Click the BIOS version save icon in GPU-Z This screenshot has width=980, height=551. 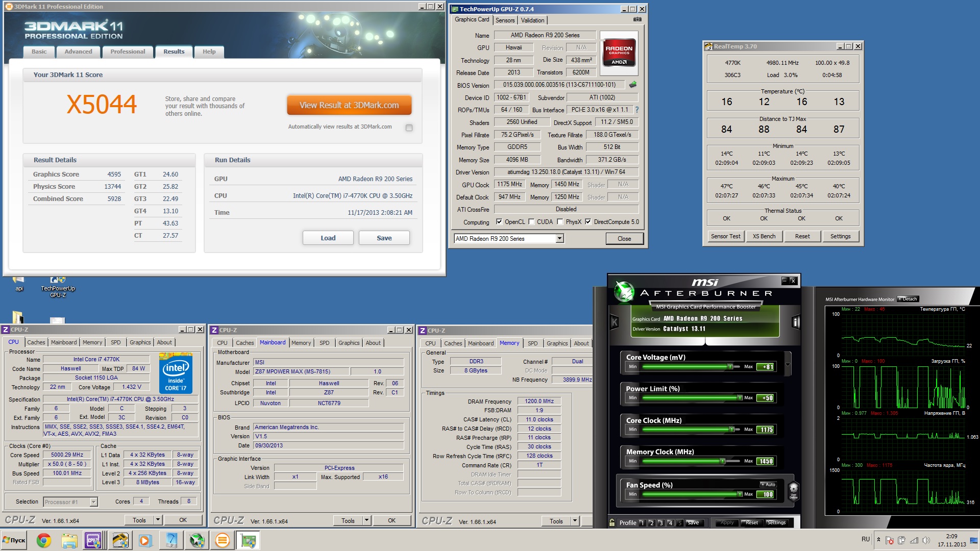tap(633, 85)
